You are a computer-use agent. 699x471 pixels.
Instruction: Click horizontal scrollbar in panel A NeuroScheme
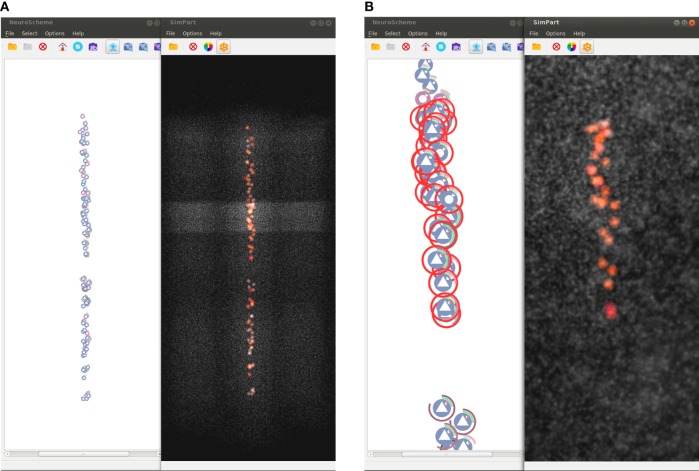point(83,454)
